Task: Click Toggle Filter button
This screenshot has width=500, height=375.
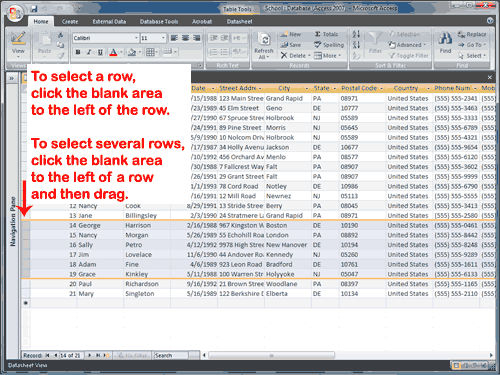Action: (408, 55)
